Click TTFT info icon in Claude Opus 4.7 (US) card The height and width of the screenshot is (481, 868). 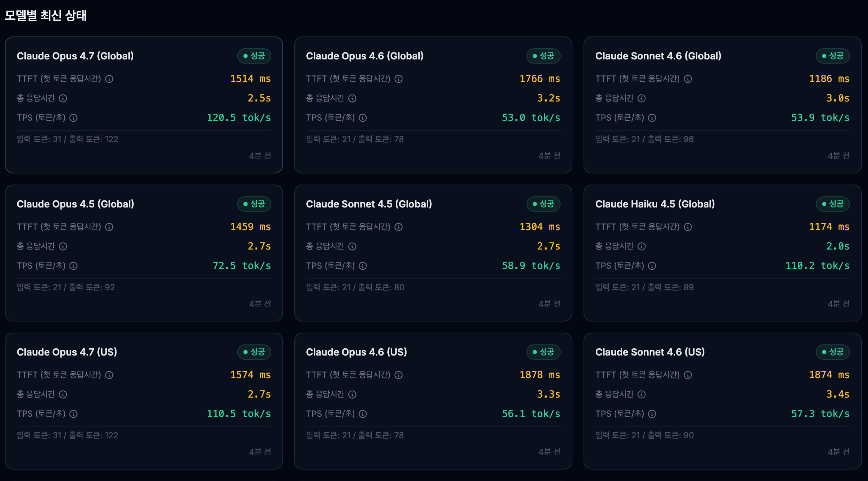pos(109,375)
